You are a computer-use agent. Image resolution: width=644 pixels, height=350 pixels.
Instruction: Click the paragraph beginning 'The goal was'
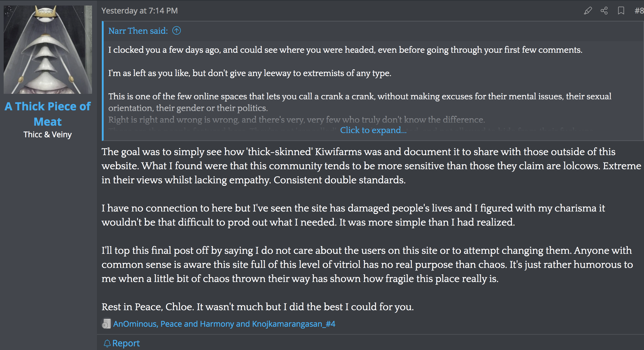(x=371, y=166)
